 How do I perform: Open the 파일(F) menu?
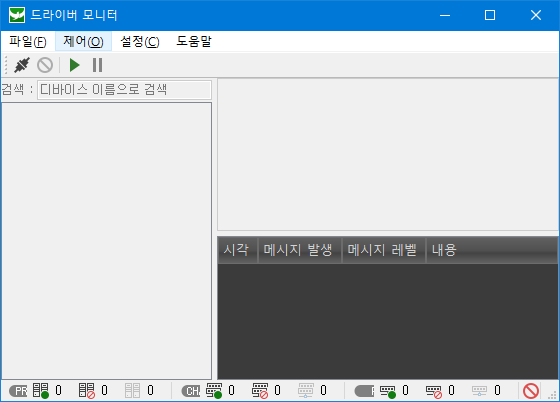(x=28, y=41)
